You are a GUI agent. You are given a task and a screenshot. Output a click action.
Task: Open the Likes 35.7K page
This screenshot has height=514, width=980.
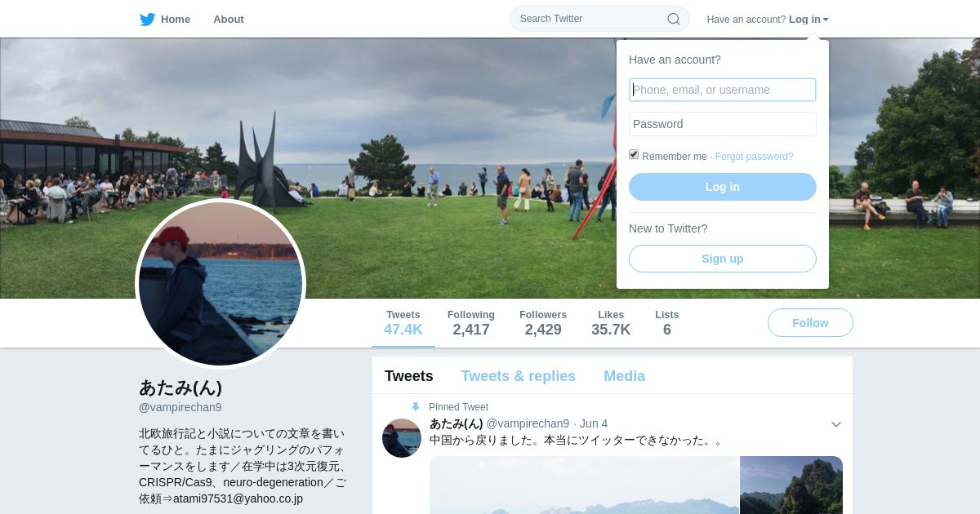point(611,323)
